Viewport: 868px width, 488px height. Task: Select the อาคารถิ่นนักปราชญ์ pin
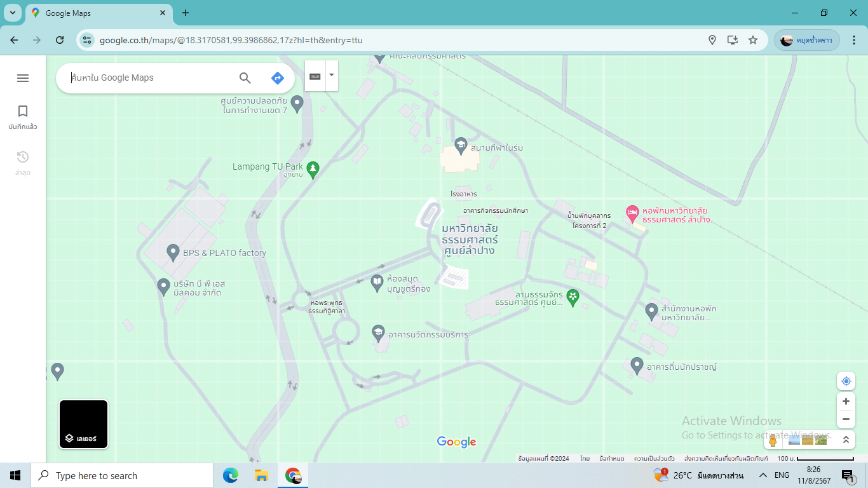pyautogui.click(x=637, y=365)
